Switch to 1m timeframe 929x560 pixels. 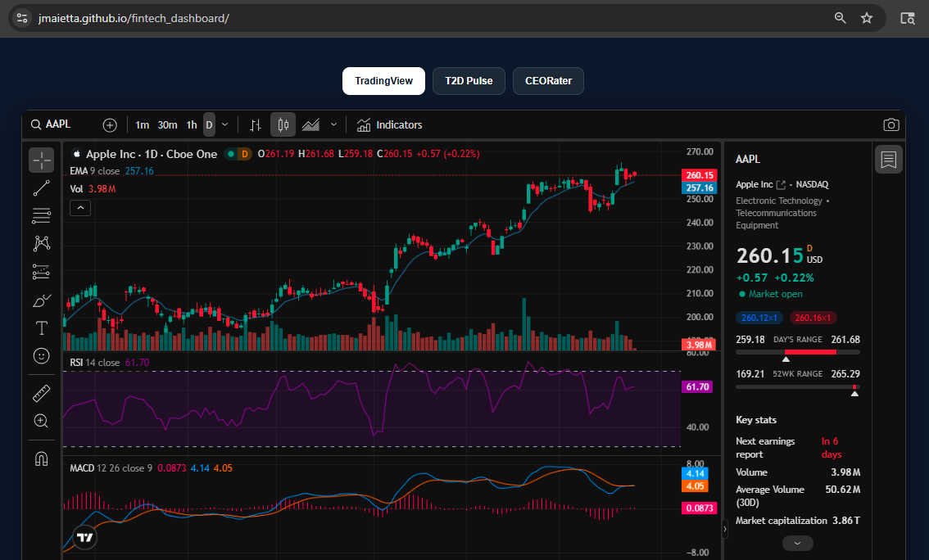click(x=143, y=125)
